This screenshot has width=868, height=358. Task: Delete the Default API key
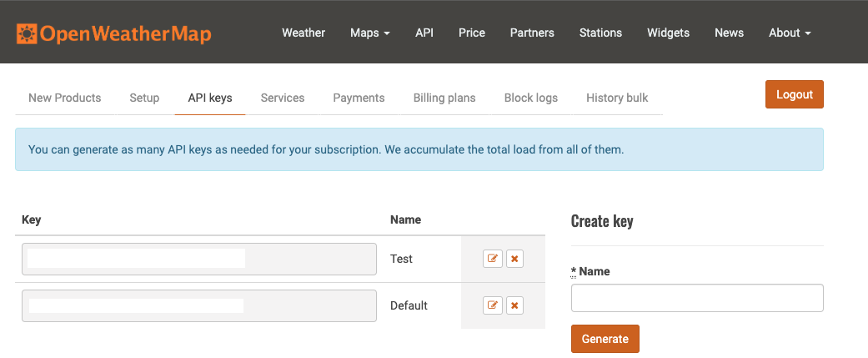coord(514,305)
